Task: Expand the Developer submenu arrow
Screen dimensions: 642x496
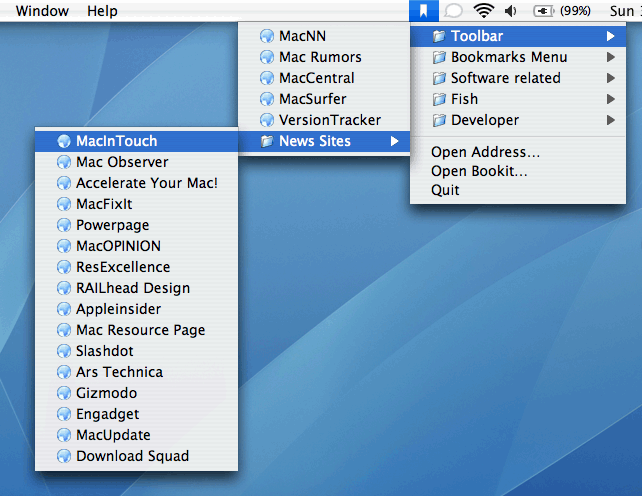Action: pyautogui.click(x=611, y=120)
